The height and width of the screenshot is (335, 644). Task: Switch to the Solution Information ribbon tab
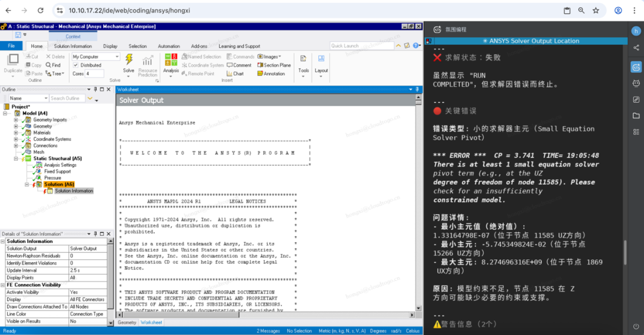coord(73,46)
